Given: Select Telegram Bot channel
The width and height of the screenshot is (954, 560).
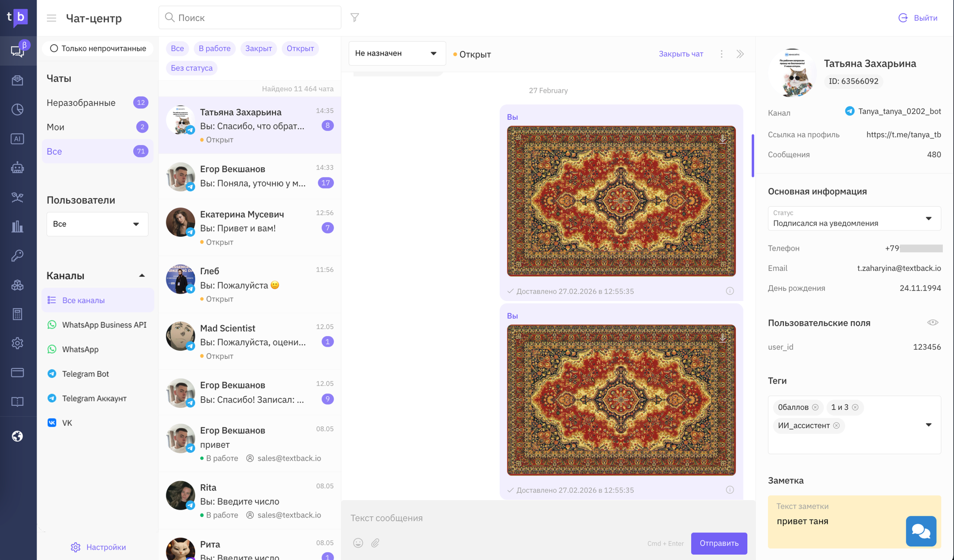Looking at the screenshot, I should 85,373.
